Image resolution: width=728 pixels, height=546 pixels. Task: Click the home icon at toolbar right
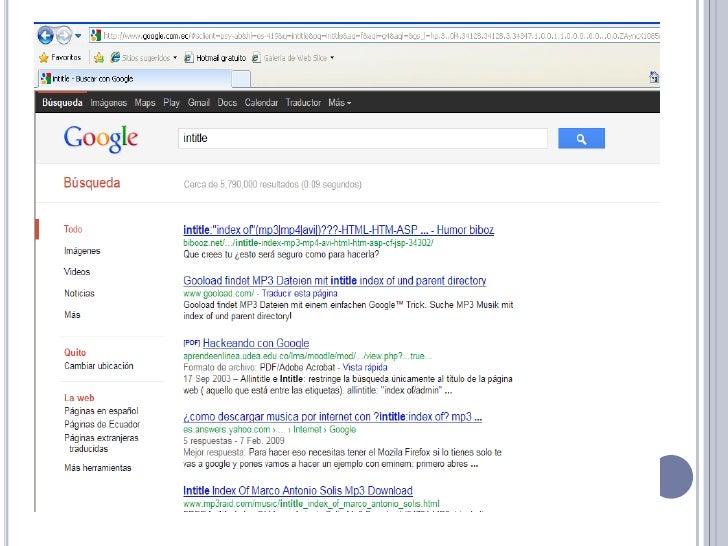654,77
